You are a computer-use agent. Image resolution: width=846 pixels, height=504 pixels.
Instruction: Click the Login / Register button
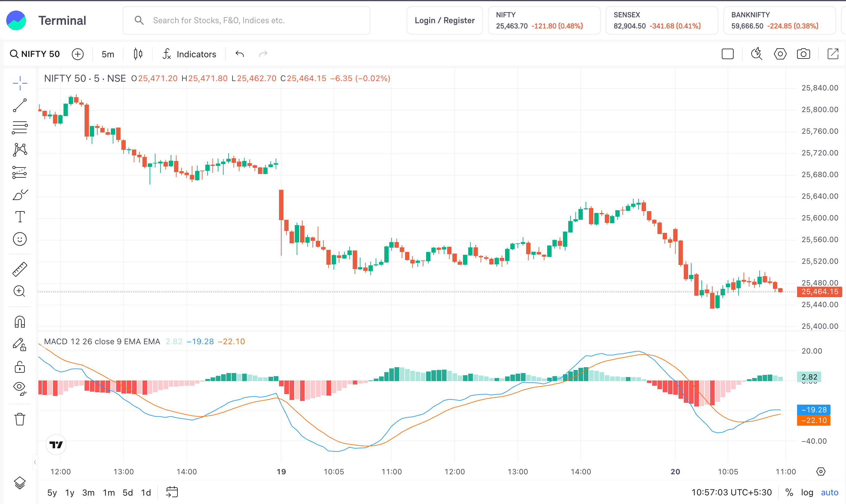coord(444,20)
